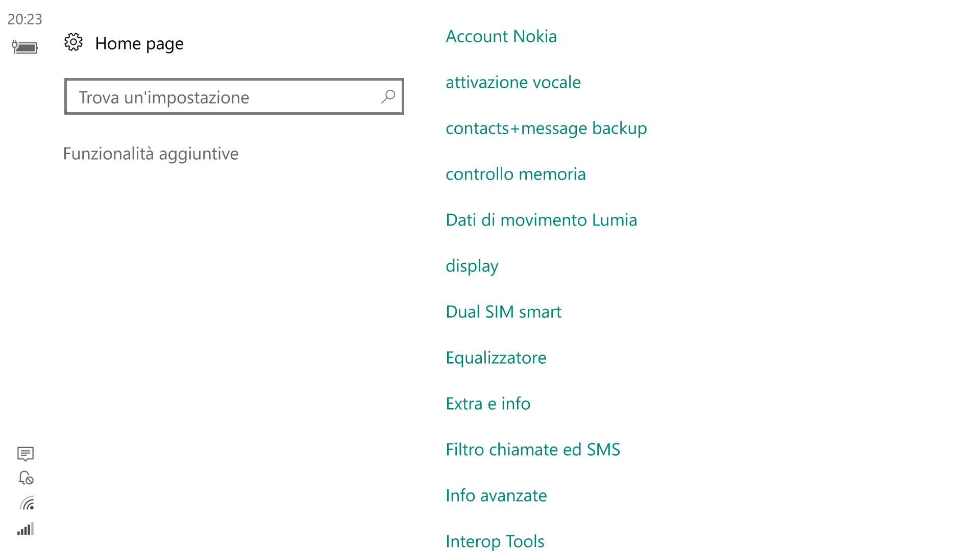Select controllo memoria
The image size is (980, 551).
[x=516, y=174]
